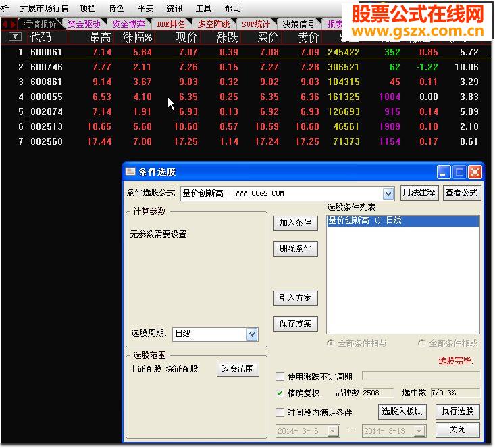The image size is (495, 448).
Task: Click the 条件选股 dialog title icon
Action: [x=130, y=172]
